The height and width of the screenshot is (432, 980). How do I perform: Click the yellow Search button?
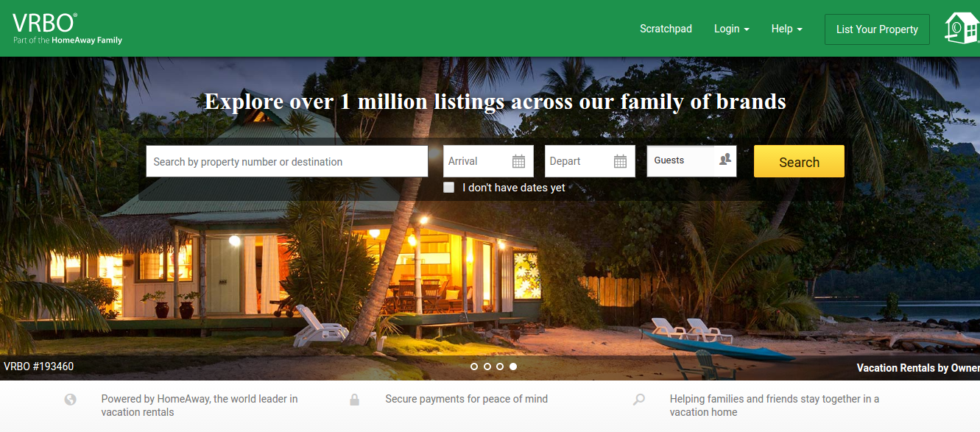coord(799,161)
